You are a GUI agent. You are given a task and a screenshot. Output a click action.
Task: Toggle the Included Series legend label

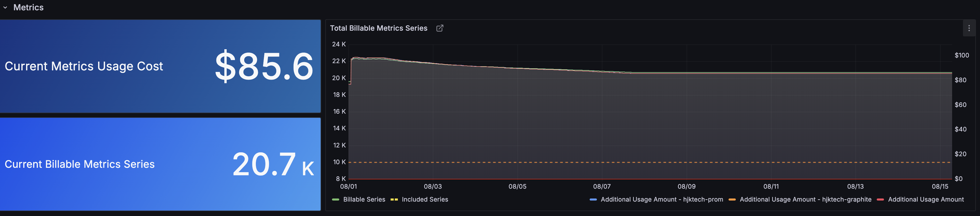point(425,199)
